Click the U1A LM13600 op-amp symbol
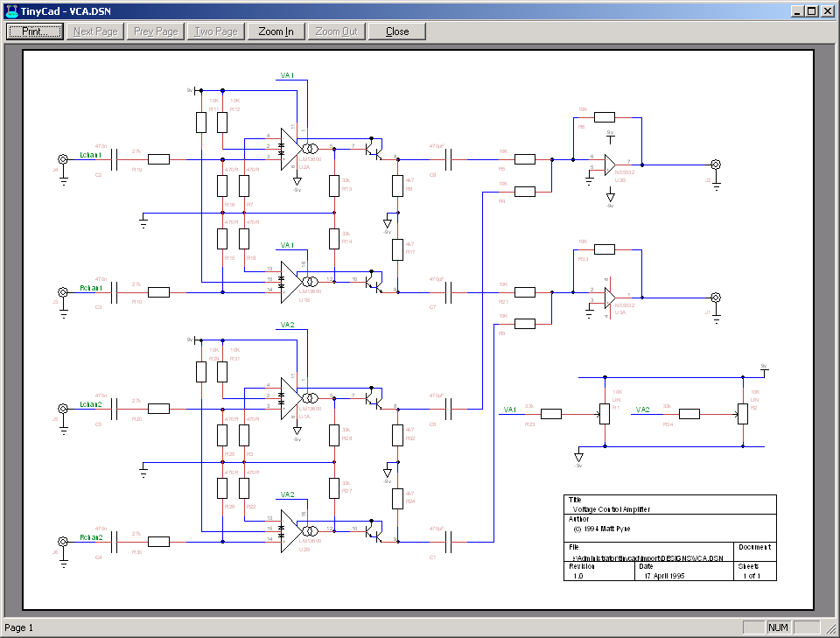 290,398
